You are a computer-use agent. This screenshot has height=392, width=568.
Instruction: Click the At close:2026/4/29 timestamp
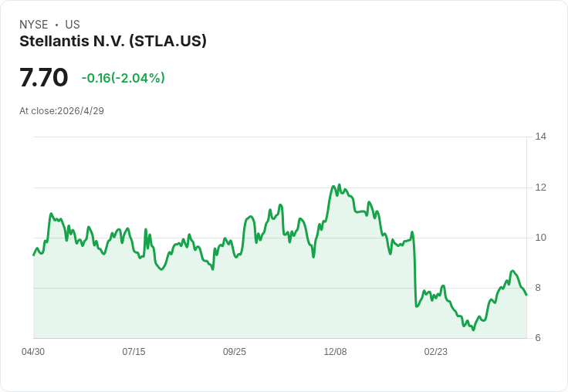coord(62,111)
